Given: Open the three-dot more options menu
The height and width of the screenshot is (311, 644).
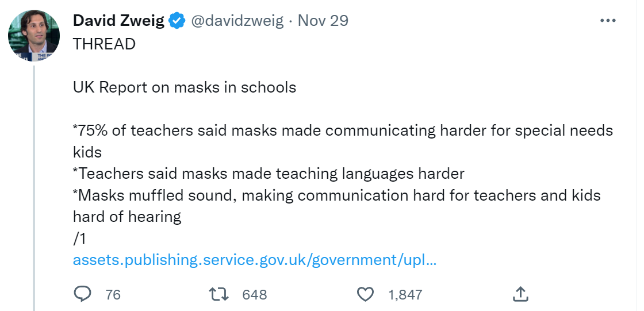Looking at the screenshot, I should click(x=607, y=21).
